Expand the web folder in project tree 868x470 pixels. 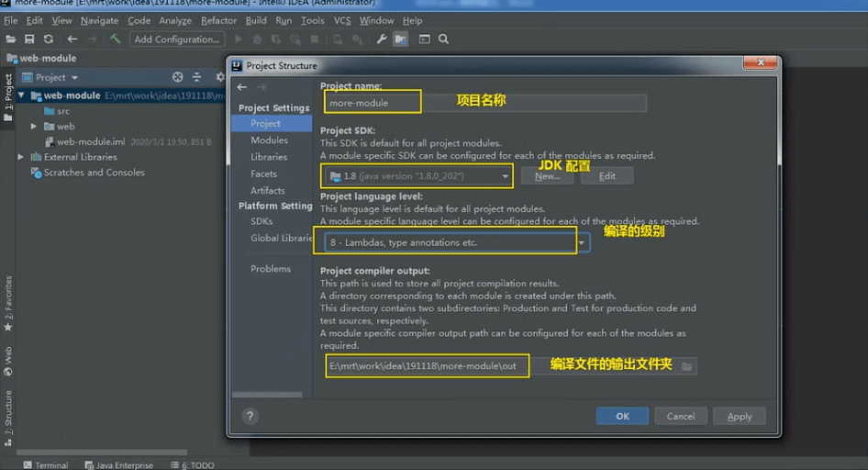click(34, 127)
